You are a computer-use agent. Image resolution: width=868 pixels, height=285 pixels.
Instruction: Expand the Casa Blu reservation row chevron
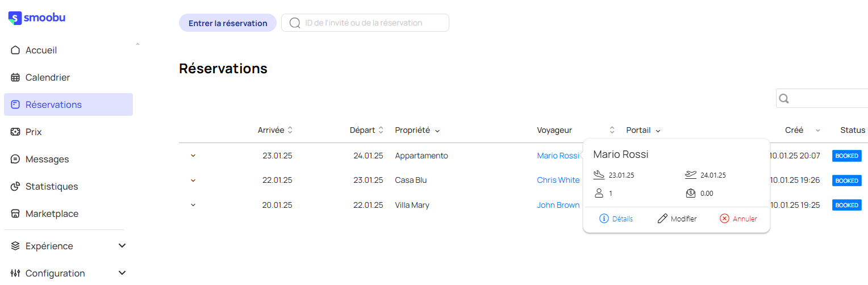tap(193, 181)
